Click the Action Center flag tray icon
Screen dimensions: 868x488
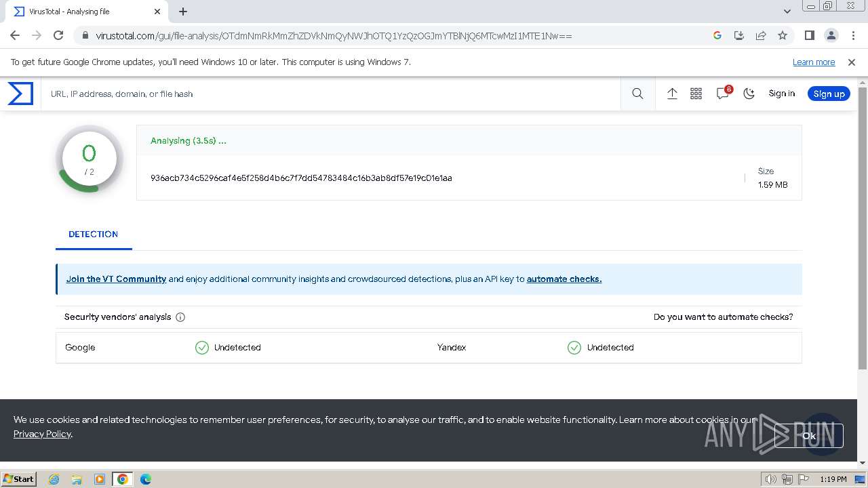(x=804, y=479)
